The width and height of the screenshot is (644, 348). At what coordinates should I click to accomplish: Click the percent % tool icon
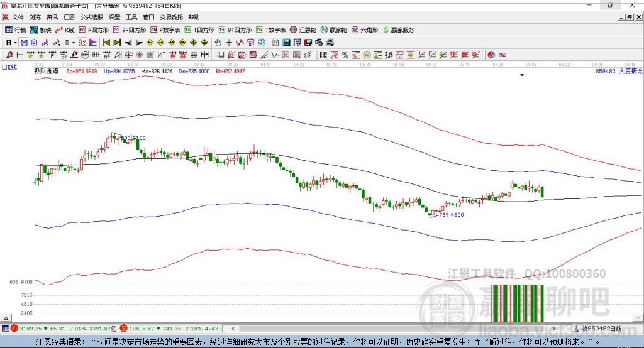pyautogui.click(x=345, y=55)
